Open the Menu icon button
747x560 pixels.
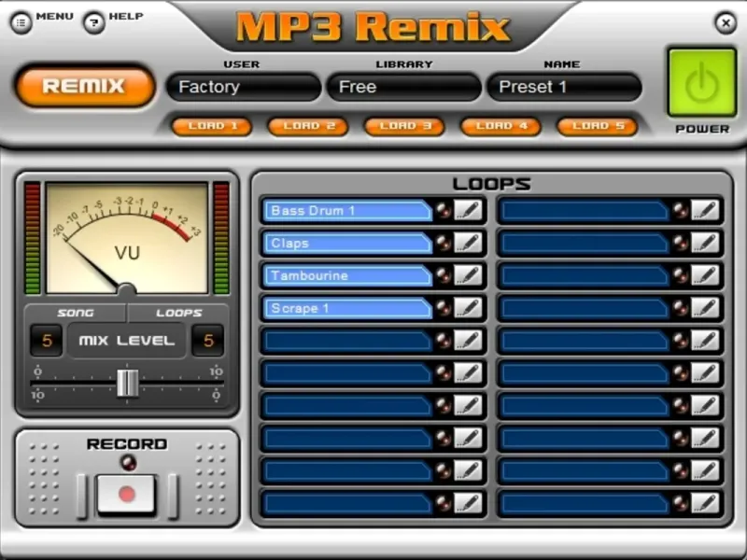click(21, 21)
